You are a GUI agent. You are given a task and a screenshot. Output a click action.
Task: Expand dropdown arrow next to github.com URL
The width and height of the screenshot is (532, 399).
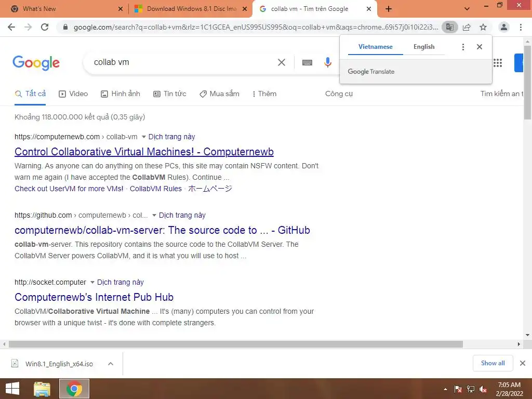coord(154,215)
